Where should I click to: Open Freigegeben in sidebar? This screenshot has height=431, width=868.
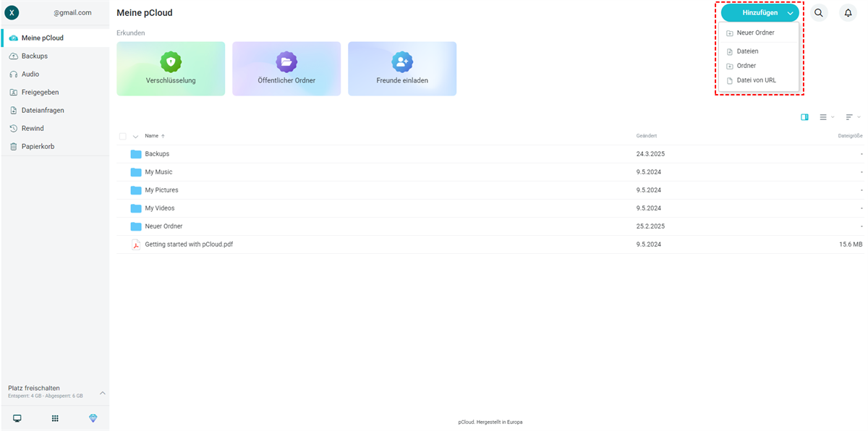[x=55, y=92]
